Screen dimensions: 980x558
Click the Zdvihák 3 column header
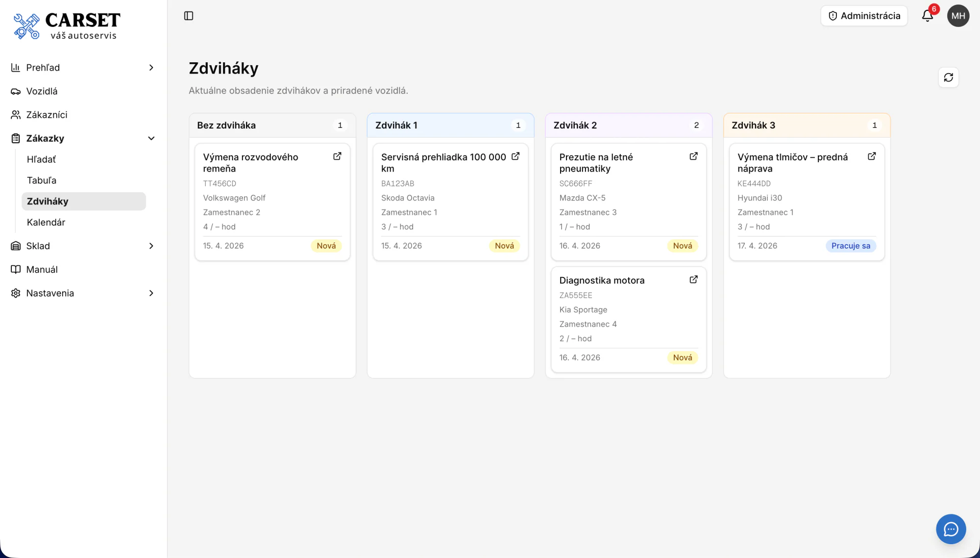[x=807, y=126]
